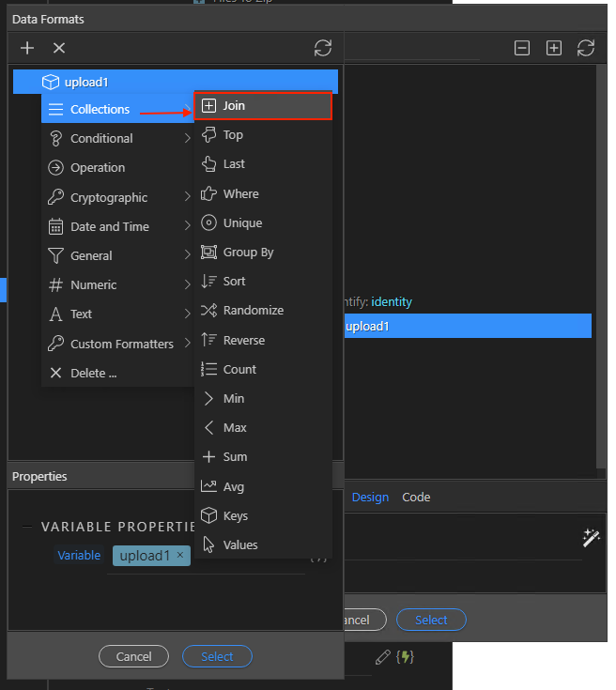Click the add data format plus icon

pos(27,48)
